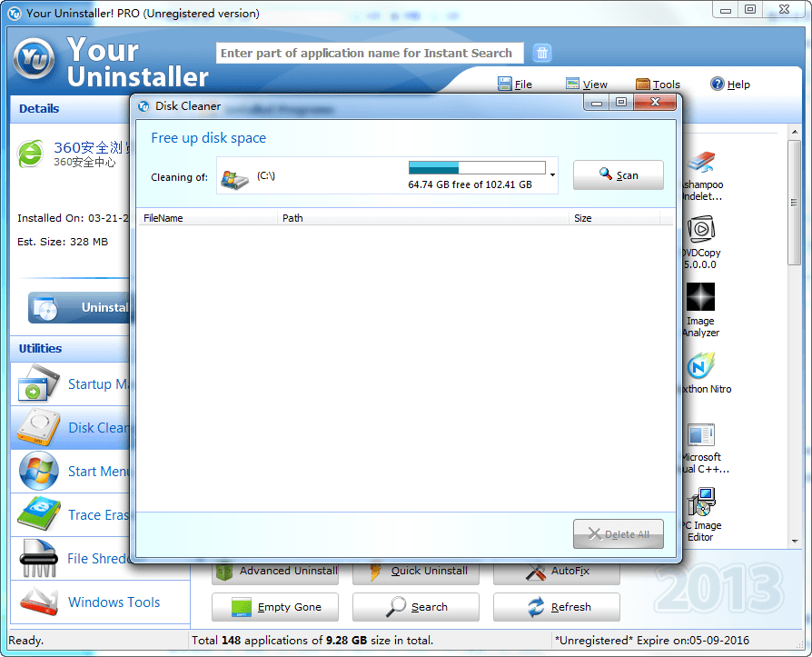812x657 pixels.
Task: Click the trash icon beside search box
Action: point(541,53)
